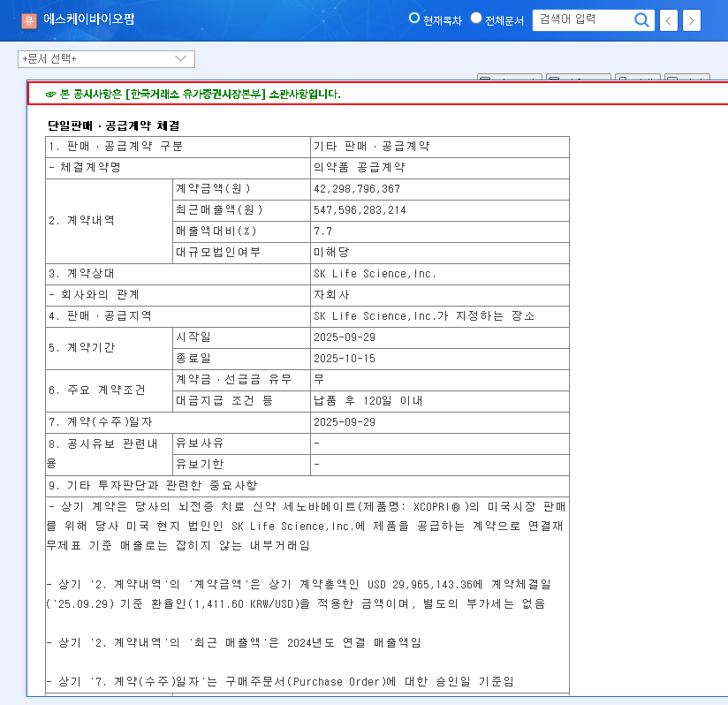This screenshot has width=728, height=705.
Task: Click the 유보사유 label
Action: click(x=199, y=443)
